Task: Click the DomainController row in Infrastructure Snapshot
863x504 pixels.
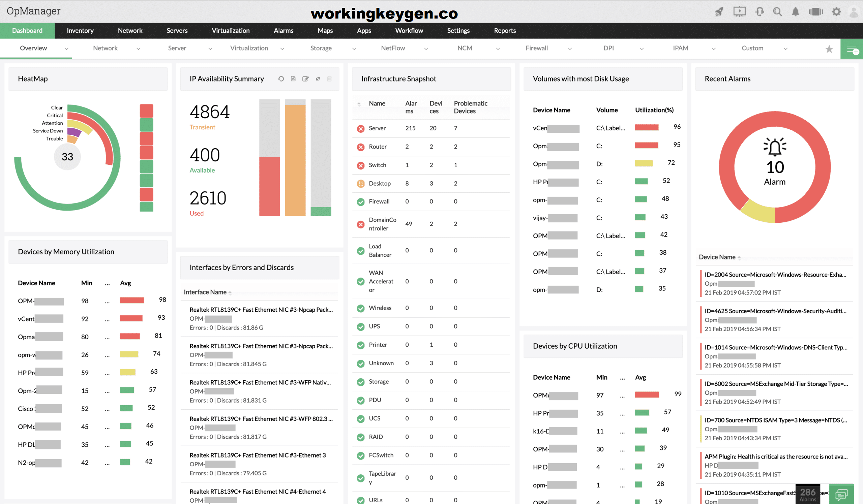Action: click(x=382, y=224)
